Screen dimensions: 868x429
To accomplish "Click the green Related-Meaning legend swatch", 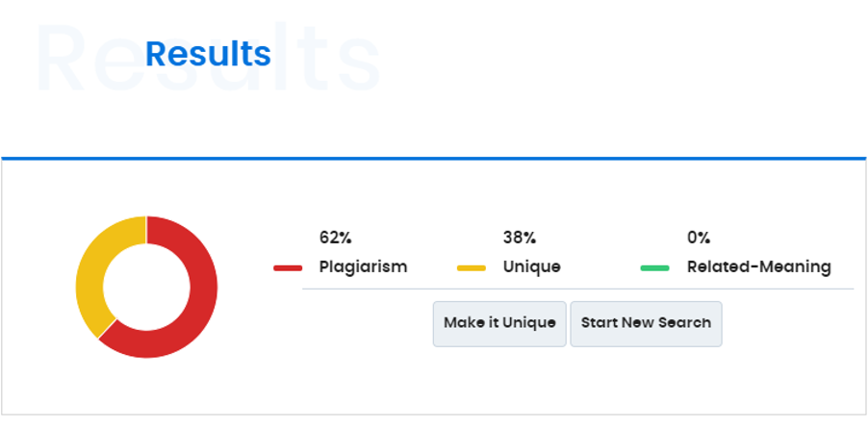I will 655,268.
